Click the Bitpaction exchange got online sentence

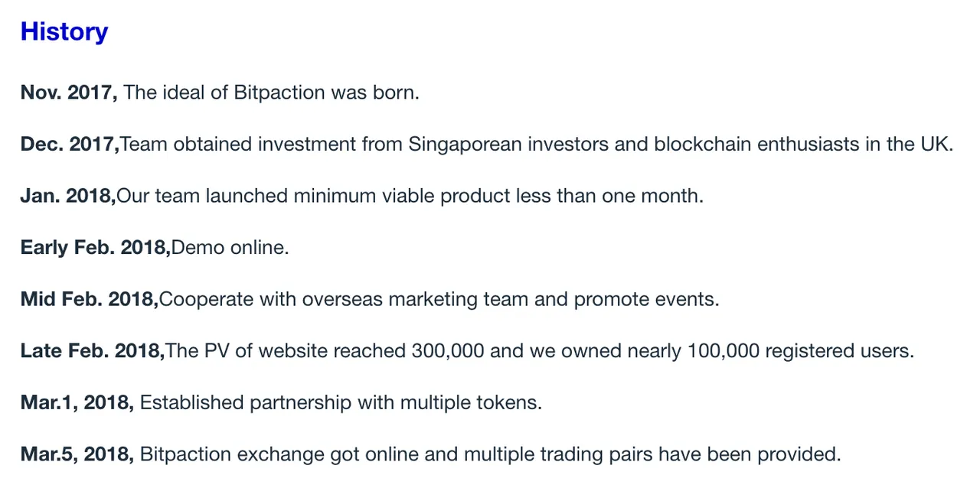[490, 454]
